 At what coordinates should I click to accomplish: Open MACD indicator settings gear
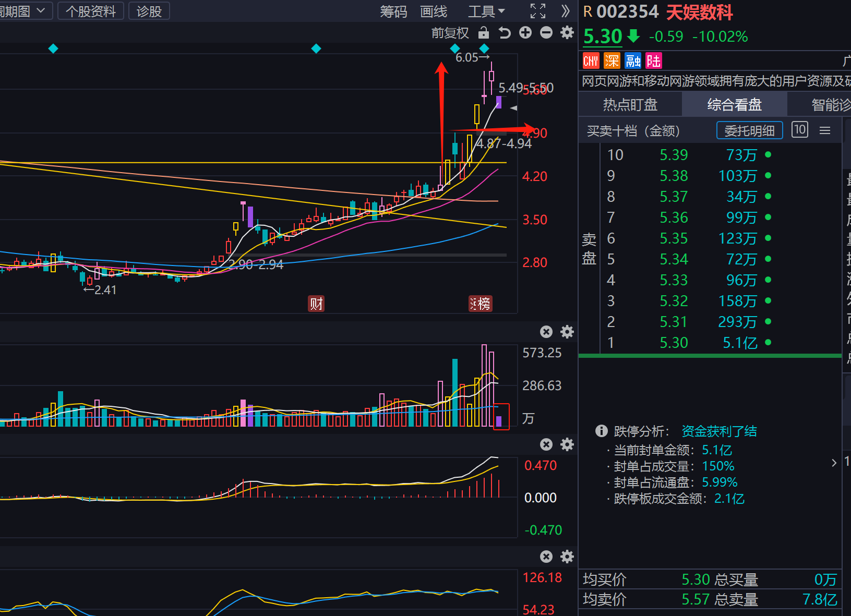[x=567, y=444]
